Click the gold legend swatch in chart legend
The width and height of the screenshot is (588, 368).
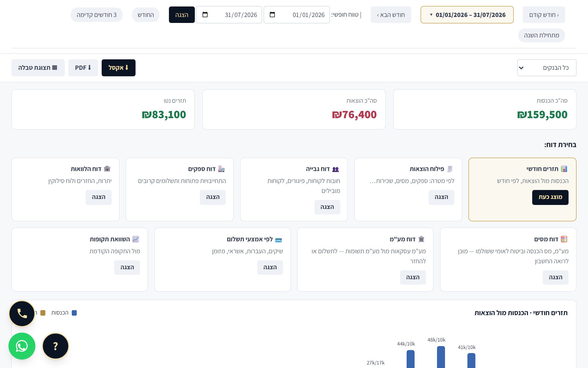point(43,313)
